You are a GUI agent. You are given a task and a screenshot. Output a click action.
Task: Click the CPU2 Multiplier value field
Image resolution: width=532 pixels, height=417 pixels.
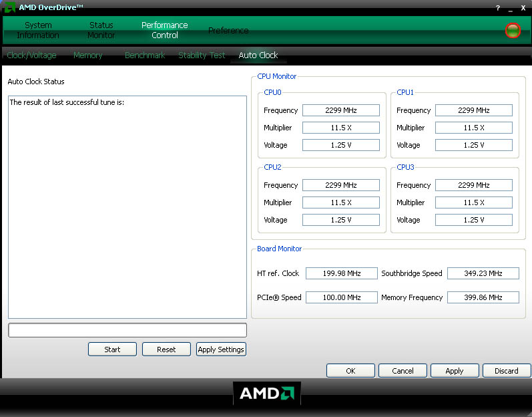(341, 202)
